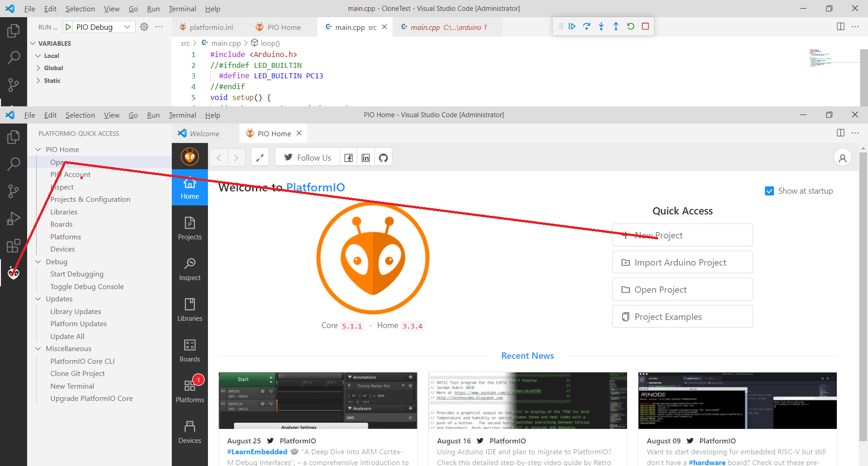Viewport: 868px width, 466px height.
Task: Start PIO Debug with the green play icon
Action: 68,27
